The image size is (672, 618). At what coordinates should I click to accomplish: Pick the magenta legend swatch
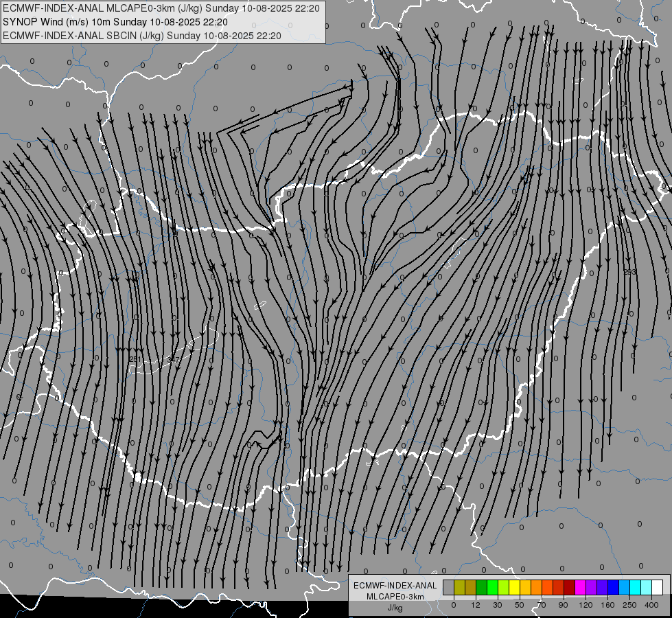pyautogui.click(x=580, y=587)
